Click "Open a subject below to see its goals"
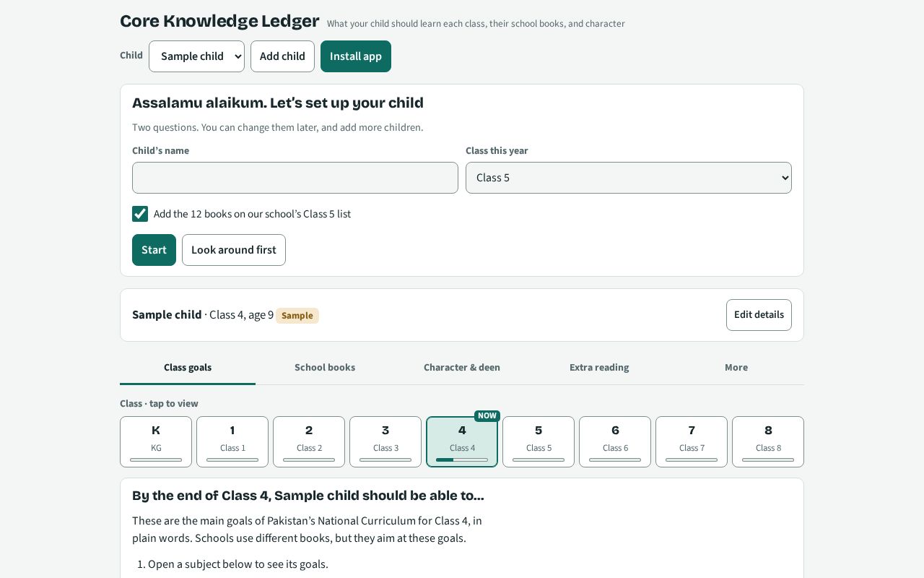The image size is (924, 578). tap(238, 564)
